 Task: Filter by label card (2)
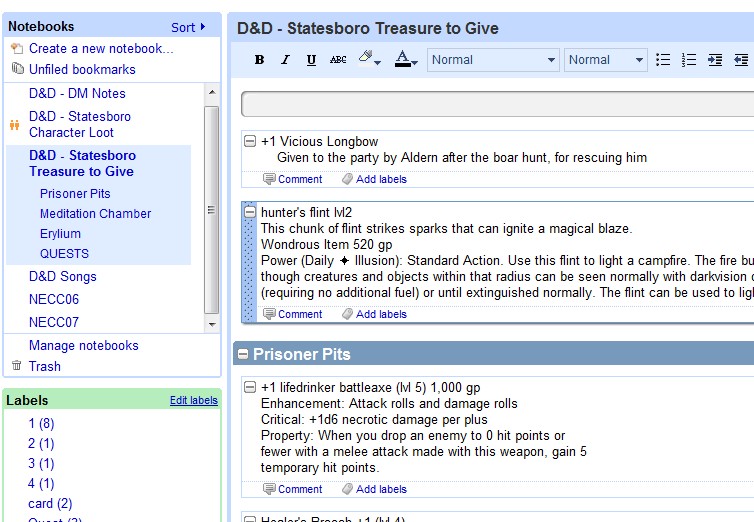coord(50,504)
